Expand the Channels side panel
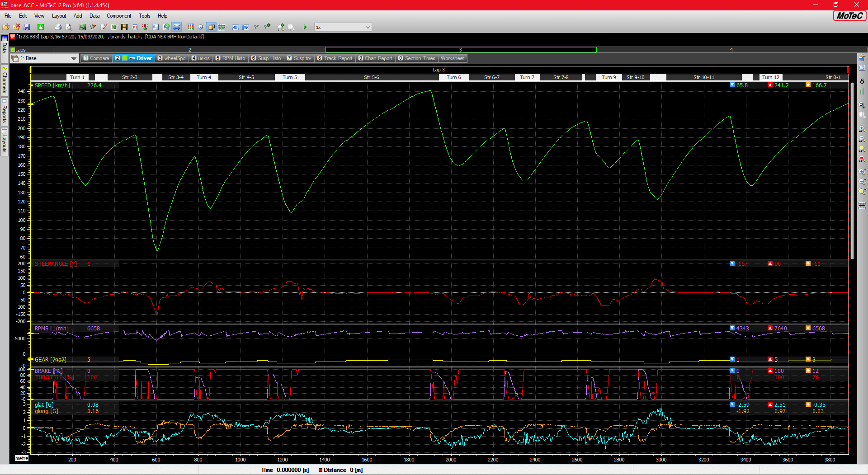868x475 pixels. [x=5, y=82]
